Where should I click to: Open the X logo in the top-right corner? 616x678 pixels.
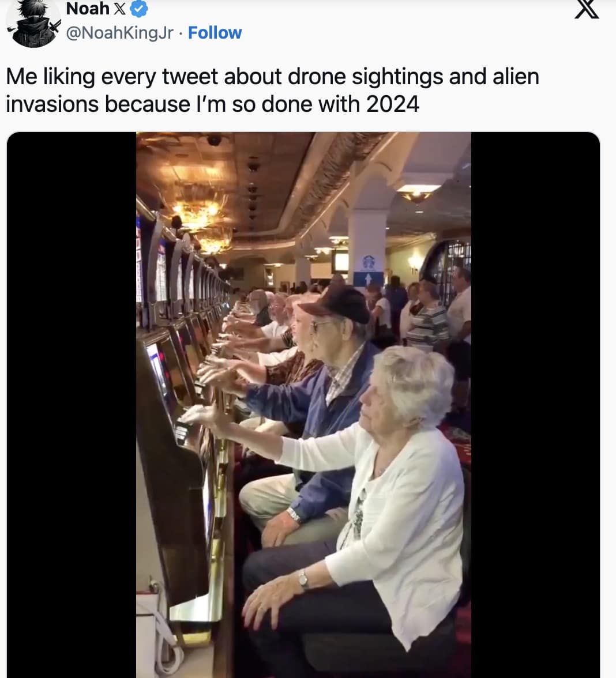coord(587,9)
